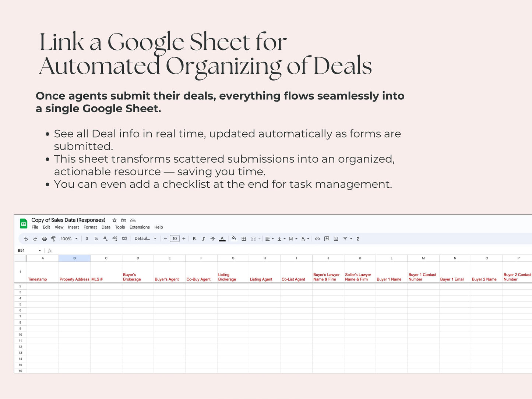Open the File menu
Viewport: 532px width, 399px height.
click(x=35, y=227)
